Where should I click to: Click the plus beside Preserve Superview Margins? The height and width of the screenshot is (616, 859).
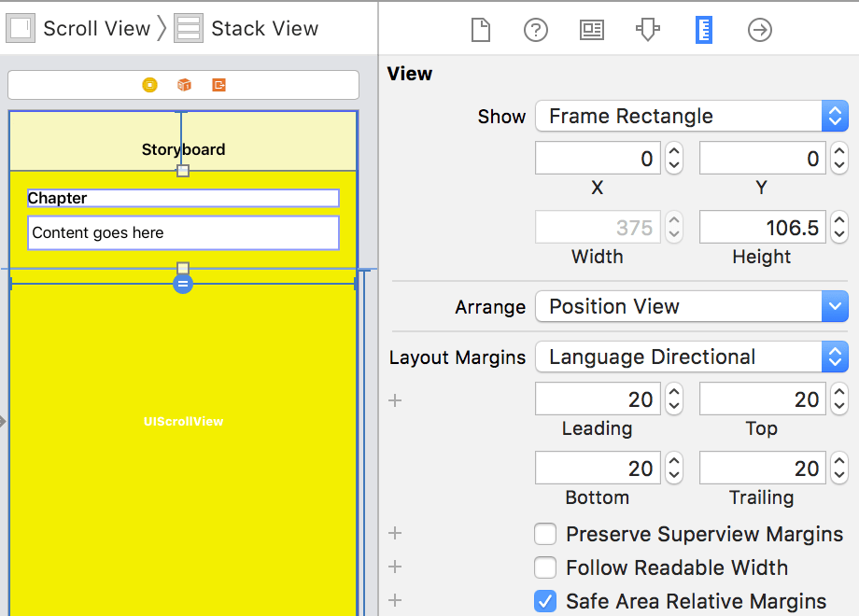tap(394, 533)
